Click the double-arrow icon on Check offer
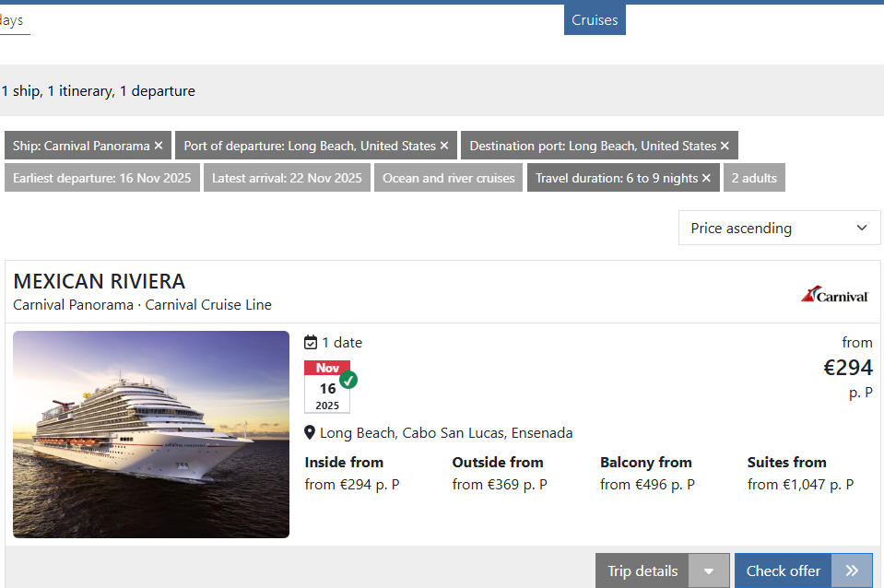 pyautogui.click(x=852, y=570)
